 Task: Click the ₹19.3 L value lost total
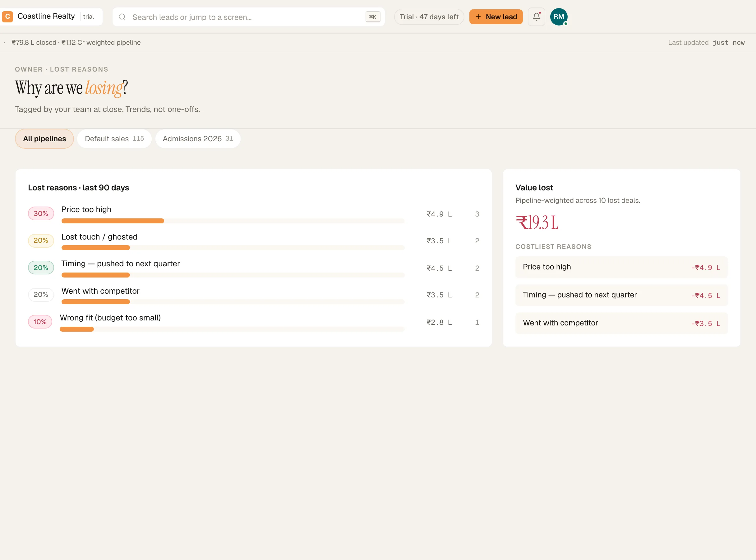coord(537,223)
